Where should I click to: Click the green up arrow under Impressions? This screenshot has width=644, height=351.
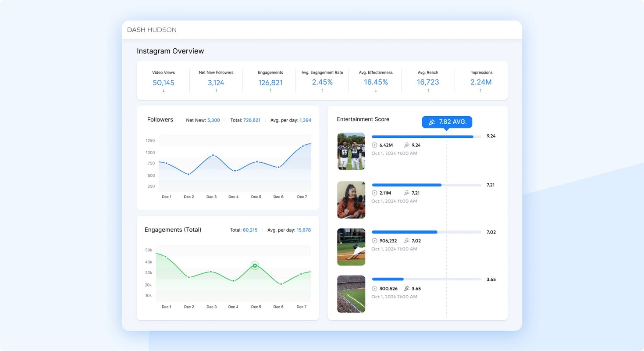(481, 90)
